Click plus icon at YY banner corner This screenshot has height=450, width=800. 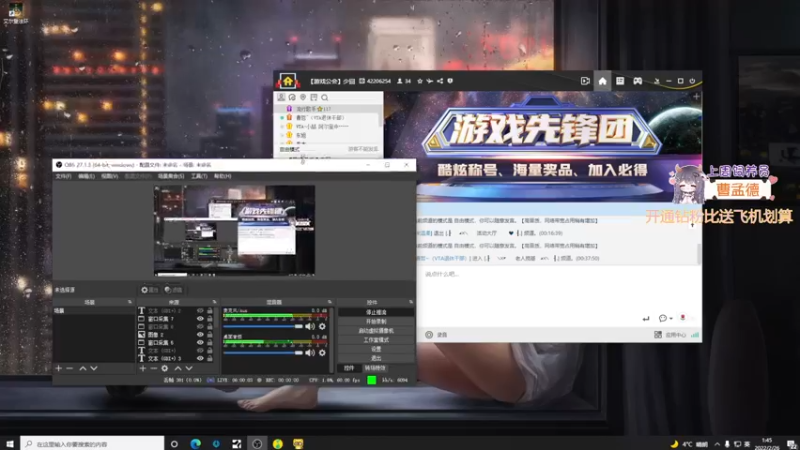click(x=696, y=96)
